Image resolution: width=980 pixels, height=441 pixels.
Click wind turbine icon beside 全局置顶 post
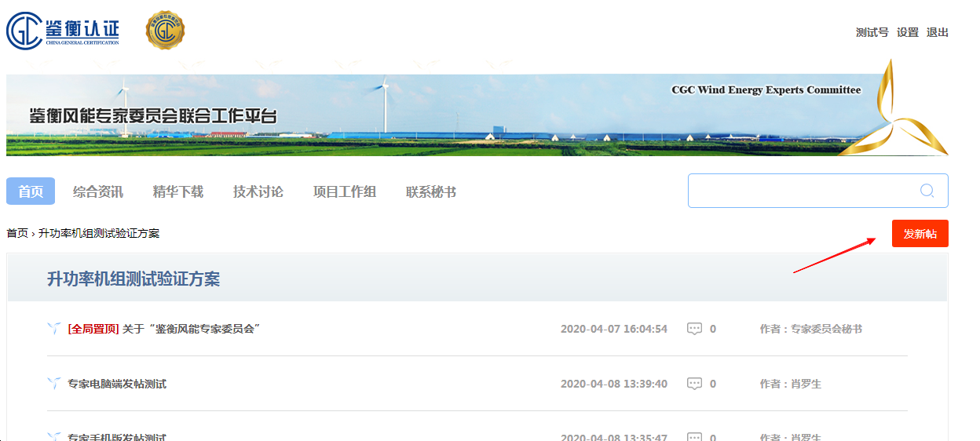point(54,329)
